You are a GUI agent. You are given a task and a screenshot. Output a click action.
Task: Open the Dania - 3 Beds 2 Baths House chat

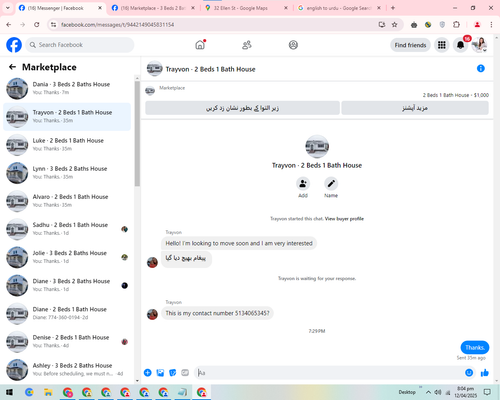pos(67,88)
